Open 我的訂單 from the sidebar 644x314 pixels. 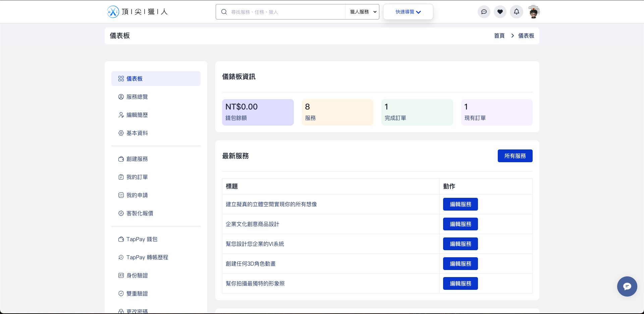pyautogui.click(x=137, y=177)
